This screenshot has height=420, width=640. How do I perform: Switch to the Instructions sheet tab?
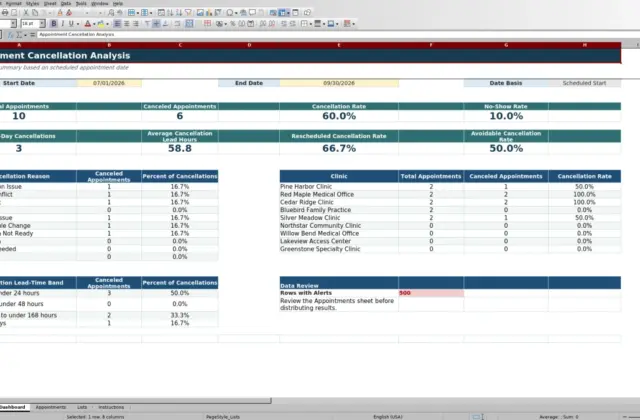click(x=111, y=407)
